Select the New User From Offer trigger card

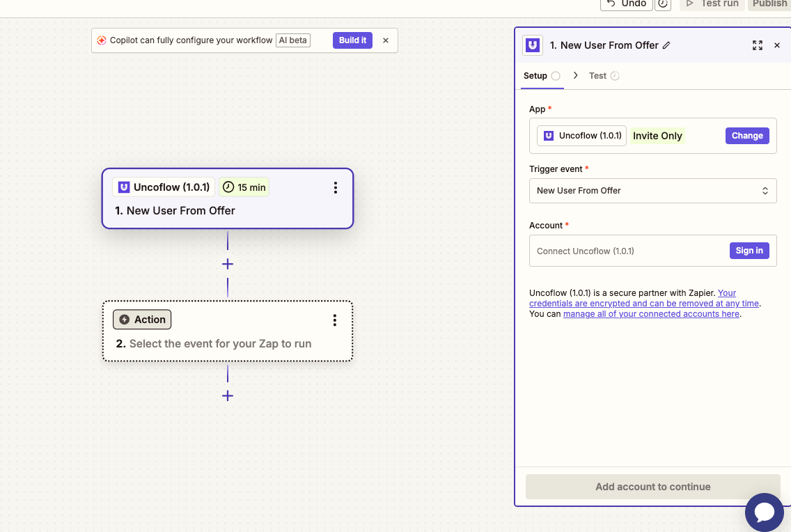(x=228, y=198)
